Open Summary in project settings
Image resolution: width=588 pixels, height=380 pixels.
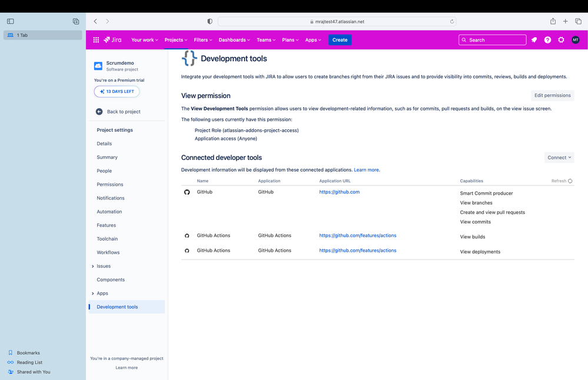click(x=107, y=158)
